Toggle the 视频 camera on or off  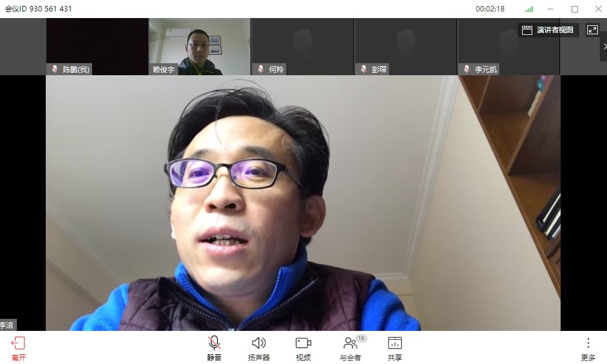303,349
